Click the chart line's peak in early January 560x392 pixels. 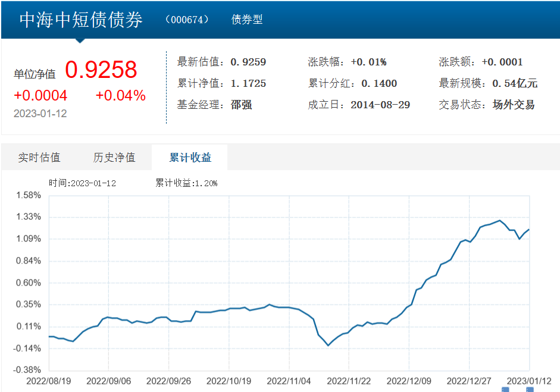[x=500, y=220]
